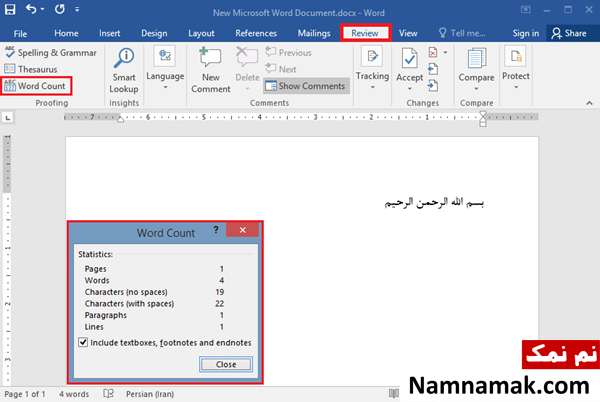Click the Close button in Word Count dialog
Viewport: 600px width, 402px height.
(x=226, y=365)
